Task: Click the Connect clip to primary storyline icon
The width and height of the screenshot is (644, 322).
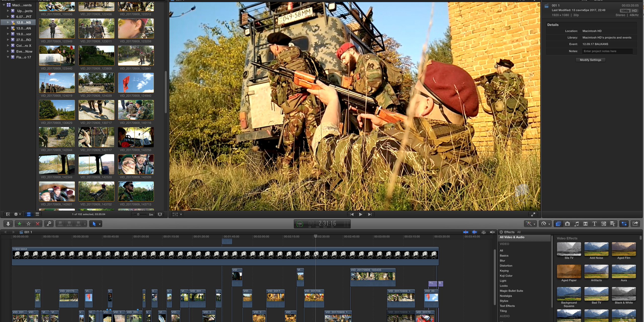Action: (x=60, y=224)
